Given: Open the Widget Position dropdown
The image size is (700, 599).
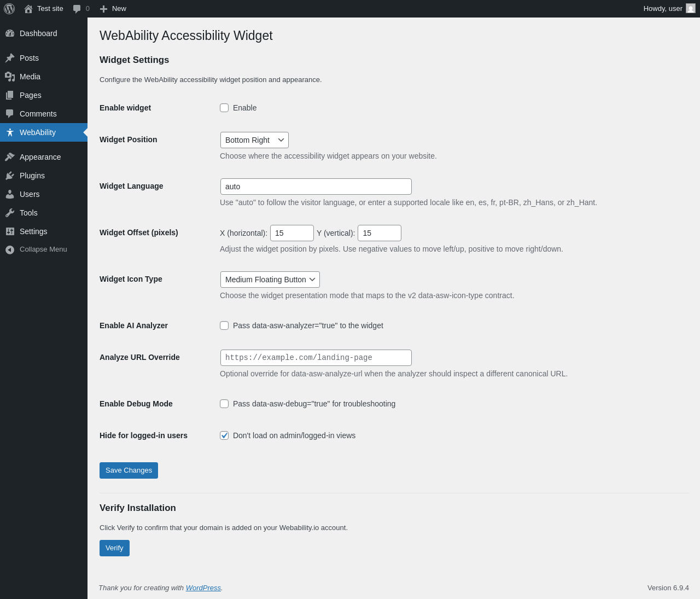Looking at the screenshot, I should click(254, 140).
